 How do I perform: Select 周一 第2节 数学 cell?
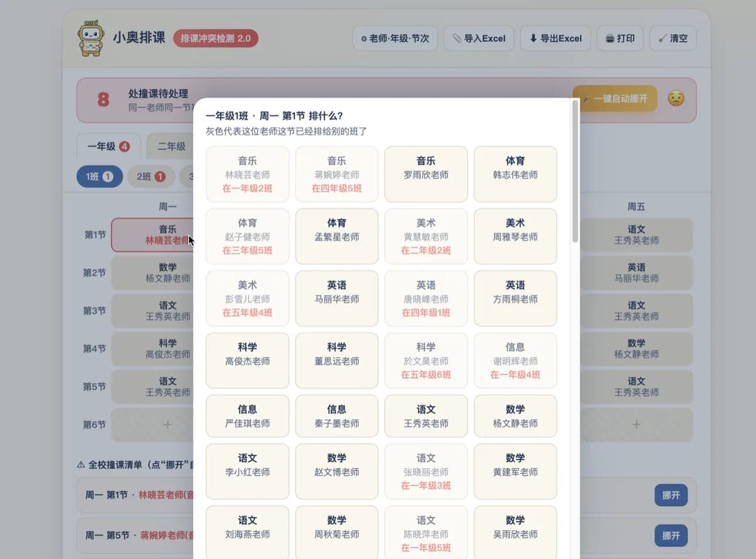point(152,273)
